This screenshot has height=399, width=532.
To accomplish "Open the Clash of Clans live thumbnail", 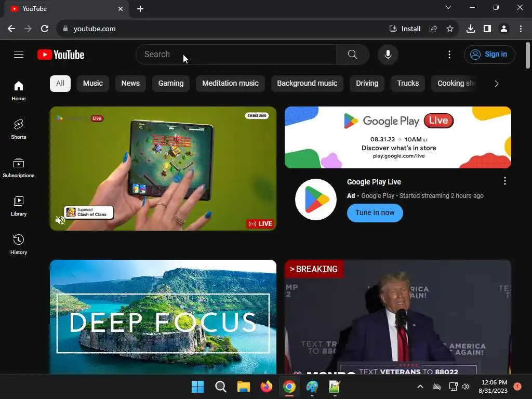I will click(163, 169).
